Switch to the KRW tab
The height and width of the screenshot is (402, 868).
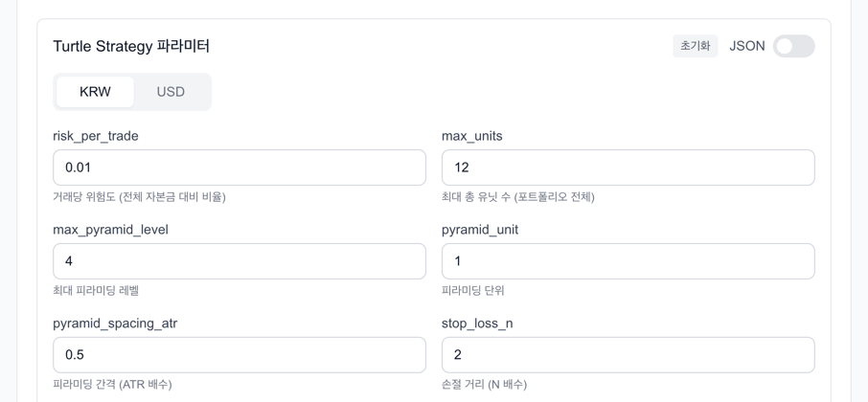point(95,92)
